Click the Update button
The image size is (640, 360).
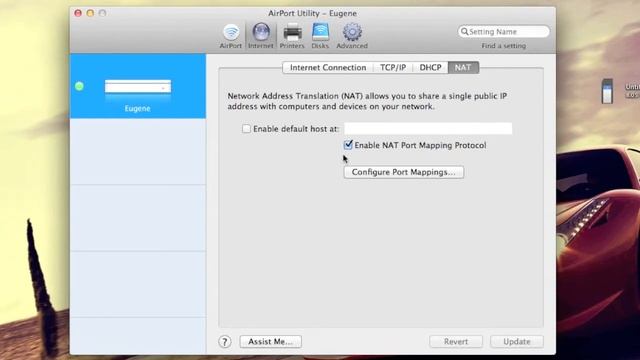click(517, 342)
